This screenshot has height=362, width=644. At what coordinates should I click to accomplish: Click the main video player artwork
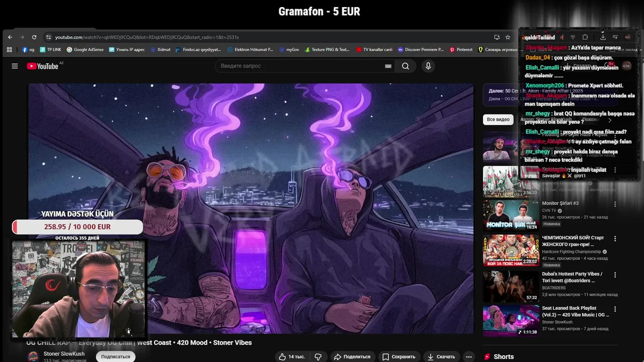[251, 208]
